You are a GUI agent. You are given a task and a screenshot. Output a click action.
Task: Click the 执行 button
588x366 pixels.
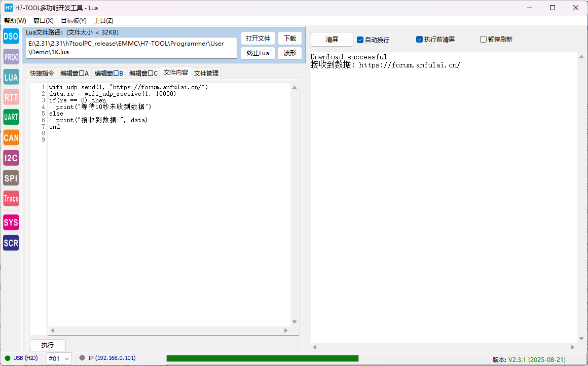(48, 345)
